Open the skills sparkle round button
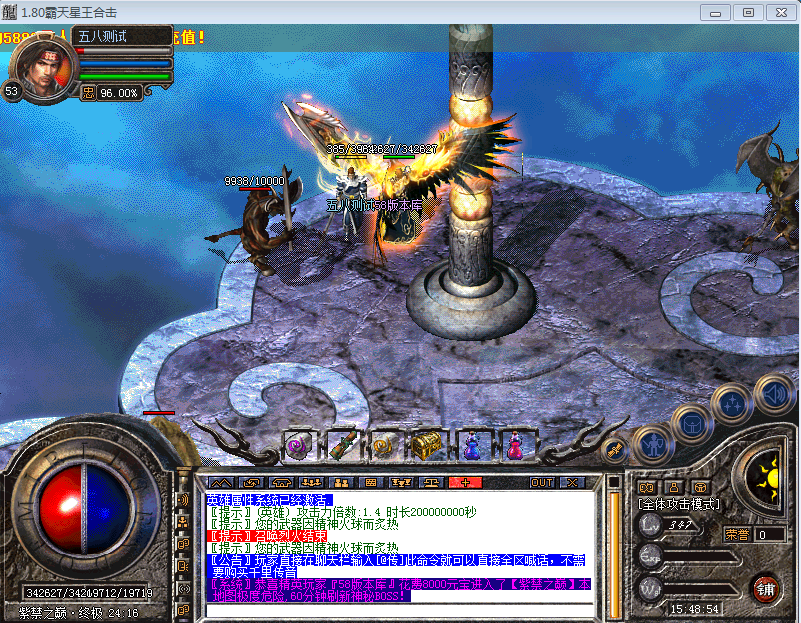 pyautogui.click(x=734, y=403)
